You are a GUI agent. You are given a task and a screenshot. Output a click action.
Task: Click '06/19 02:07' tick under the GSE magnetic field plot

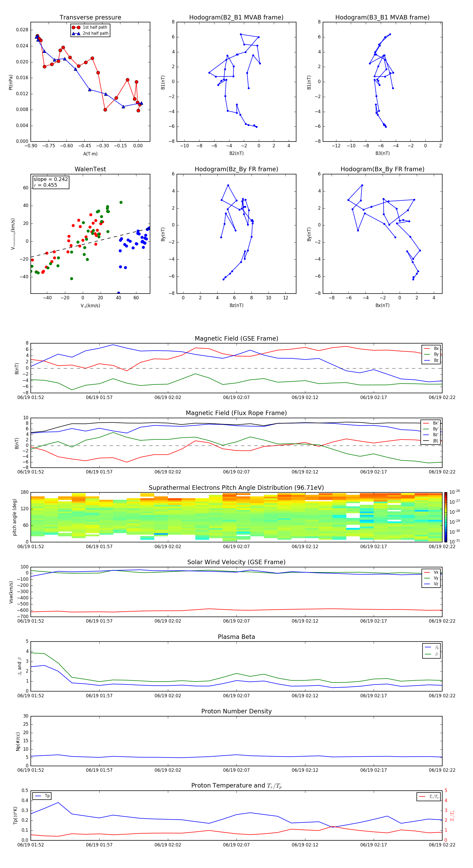(x=236, y=398)
